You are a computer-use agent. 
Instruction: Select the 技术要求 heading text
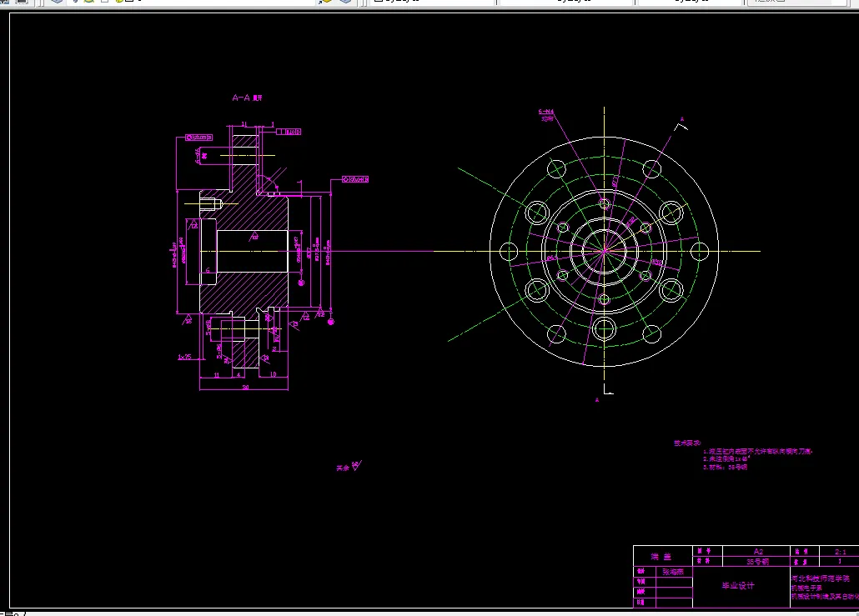tap(687, 443)
